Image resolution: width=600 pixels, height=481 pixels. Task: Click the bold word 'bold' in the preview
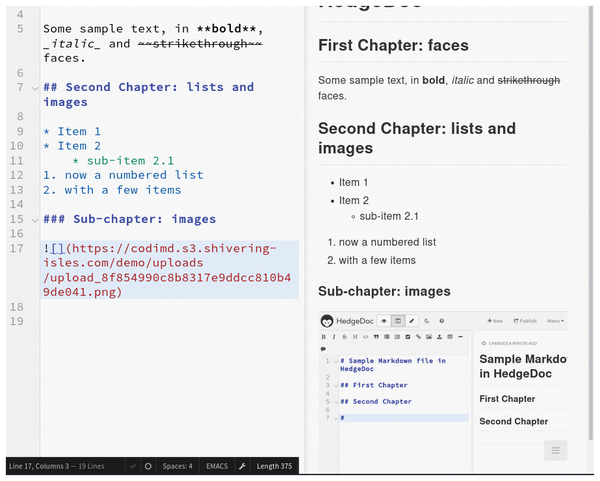pyautogui.click(x=433, y=80)
